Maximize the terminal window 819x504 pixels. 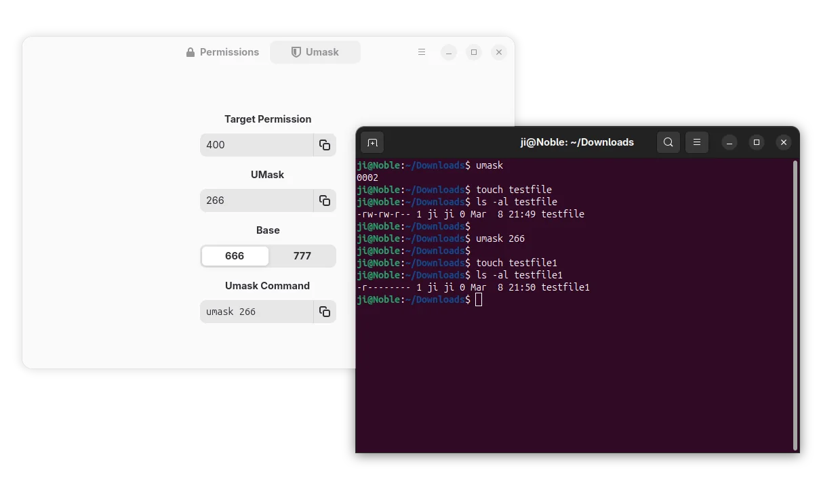(x=757, y=142)
